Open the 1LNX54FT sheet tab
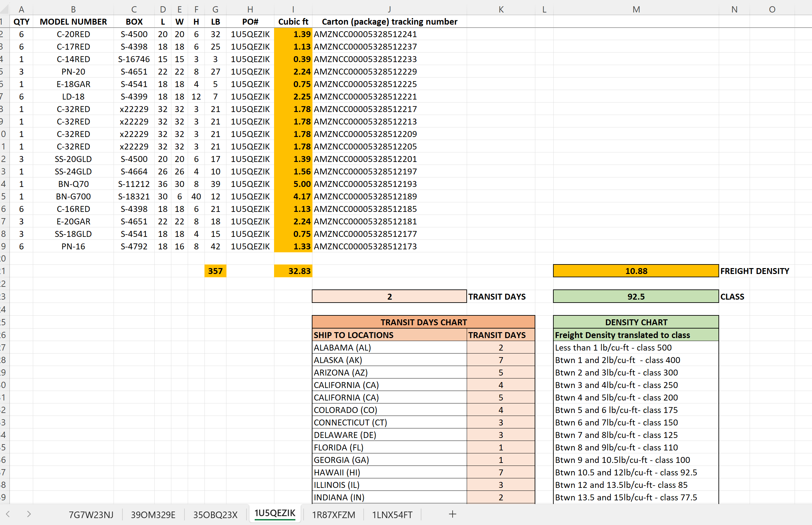The image size is (812, 525). pos(392,514)
